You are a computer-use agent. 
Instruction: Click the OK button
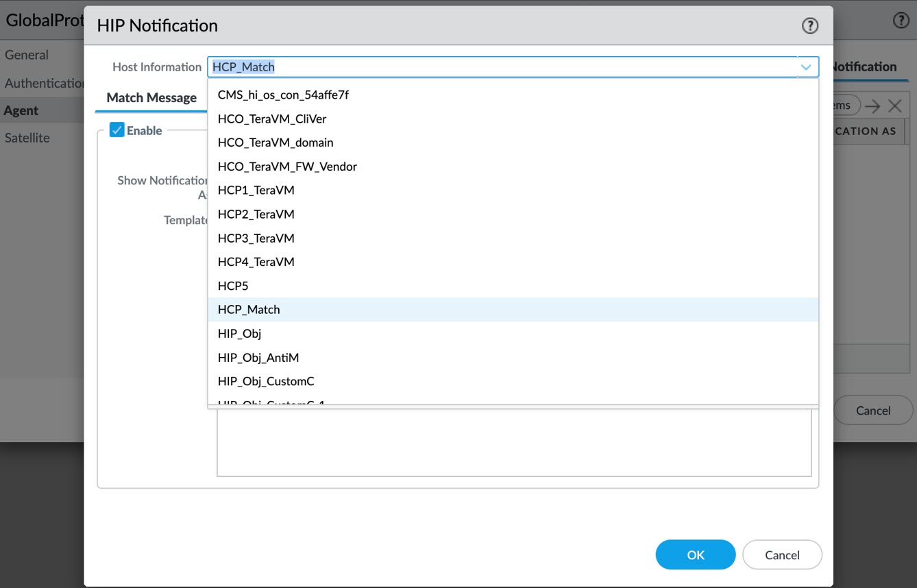click(x=695, y=555)
